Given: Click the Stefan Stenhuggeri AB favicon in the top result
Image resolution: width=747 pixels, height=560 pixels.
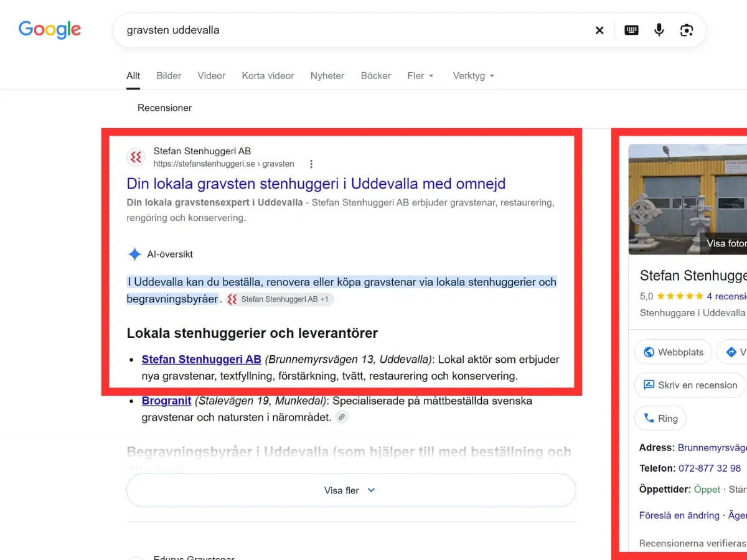Looking at the screenshot, I should click(136, 157).
